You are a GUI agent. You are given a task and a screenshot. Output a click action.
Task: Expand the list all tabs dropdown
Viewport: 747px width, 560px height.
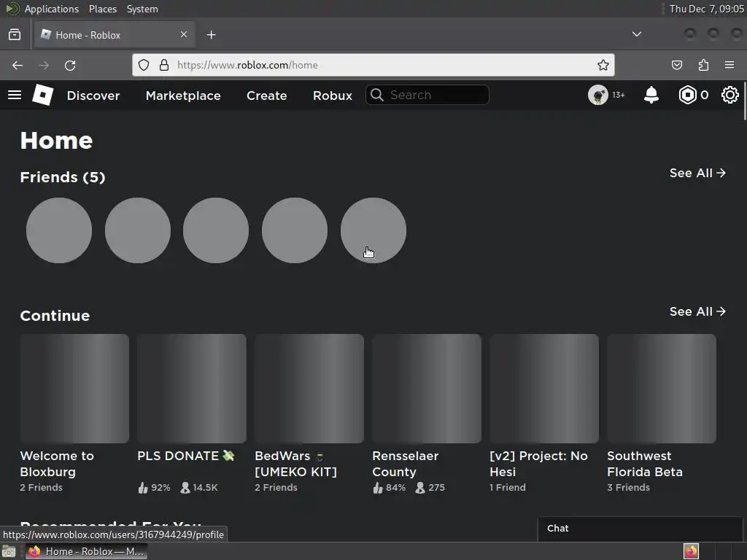tap(636, 34)
